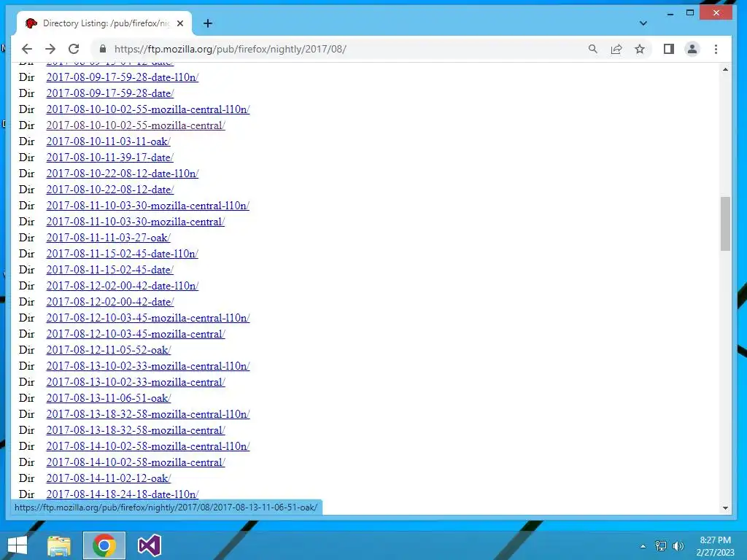
Task: Open the 2017-08-14-18-24-18-date-l10n/ directory
Action: [x=123, y=494]
